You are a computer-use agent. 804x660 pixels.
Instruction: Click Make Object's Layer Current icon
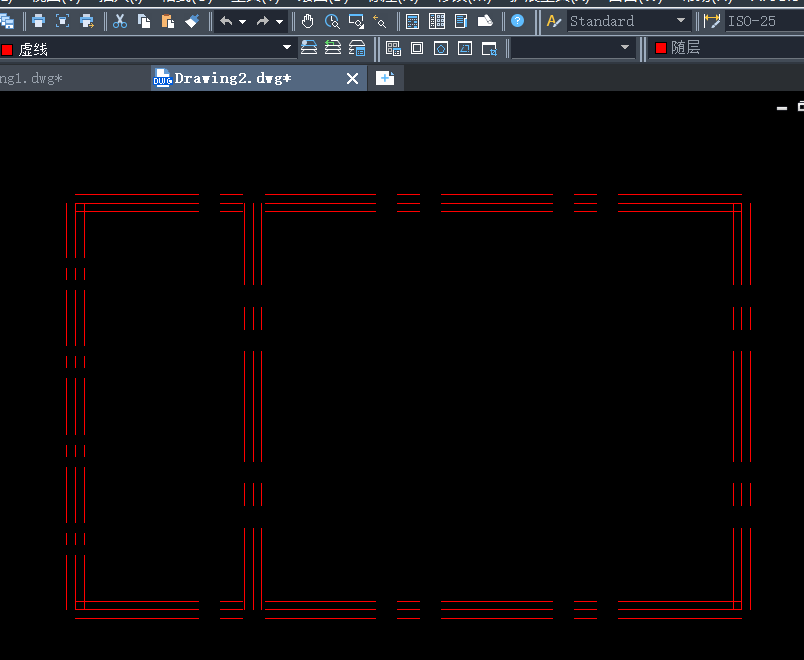[309, 48]
